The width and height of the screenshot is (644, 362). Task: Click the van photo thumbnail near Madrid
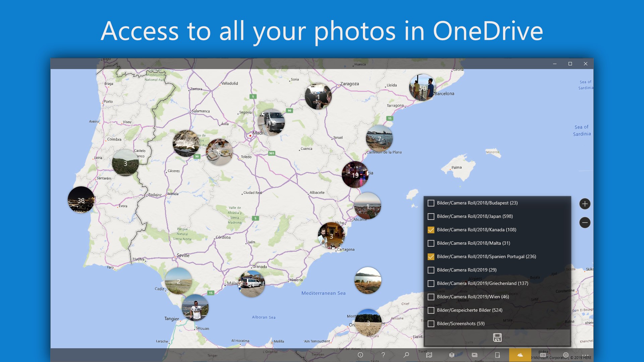[x=271, y=122]
